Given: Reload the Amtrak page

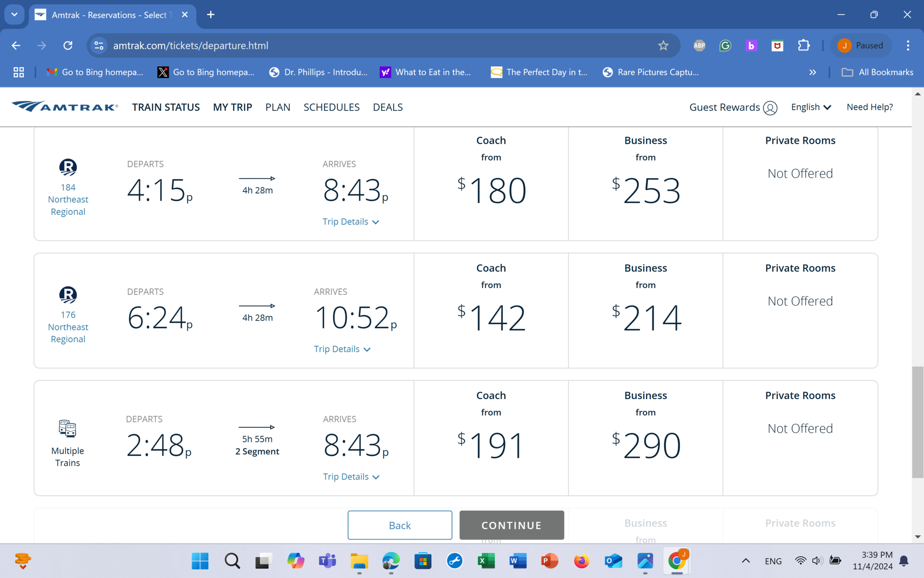Looking at the screenshot, I should click(x=68, y=45).
